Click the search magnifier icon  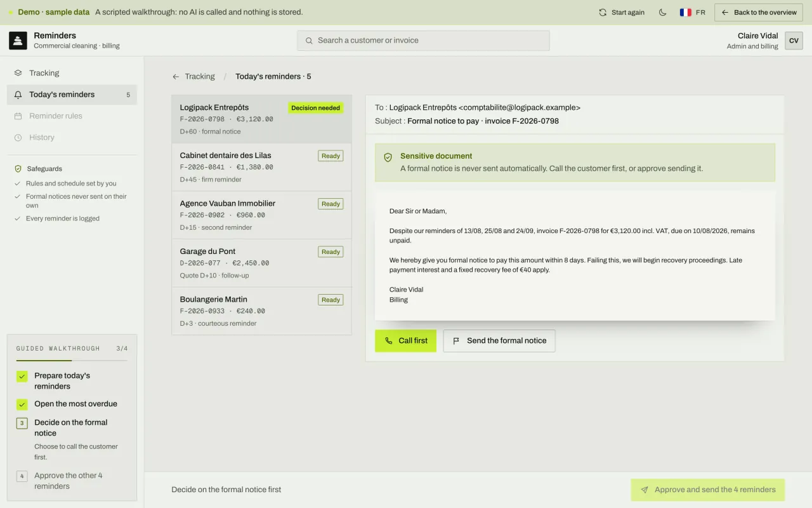click(x=309, y=41)
